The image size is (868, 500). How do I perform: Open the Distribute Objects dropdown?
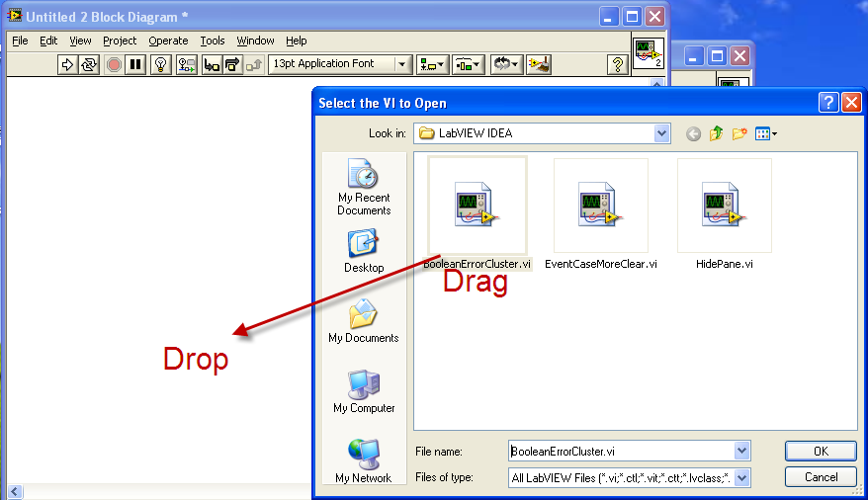coord(469,64)
